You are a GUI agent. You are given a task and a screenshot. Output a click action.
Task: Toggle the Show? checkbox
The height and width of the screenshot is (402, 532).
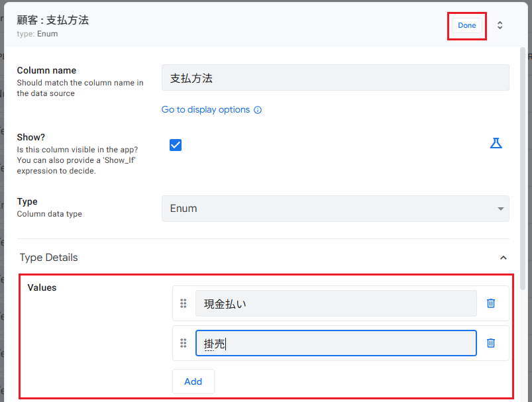pos(176,145)
